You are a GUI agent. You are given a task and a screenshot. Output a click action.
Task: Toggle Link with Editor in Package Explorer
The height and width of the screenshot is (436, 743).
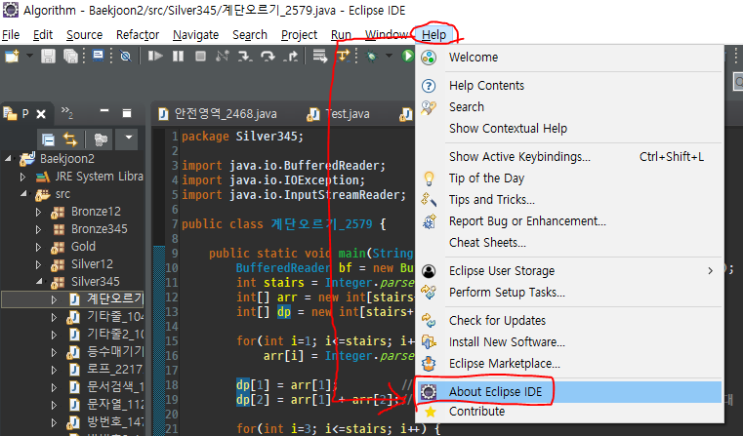(x=71, y=139)
